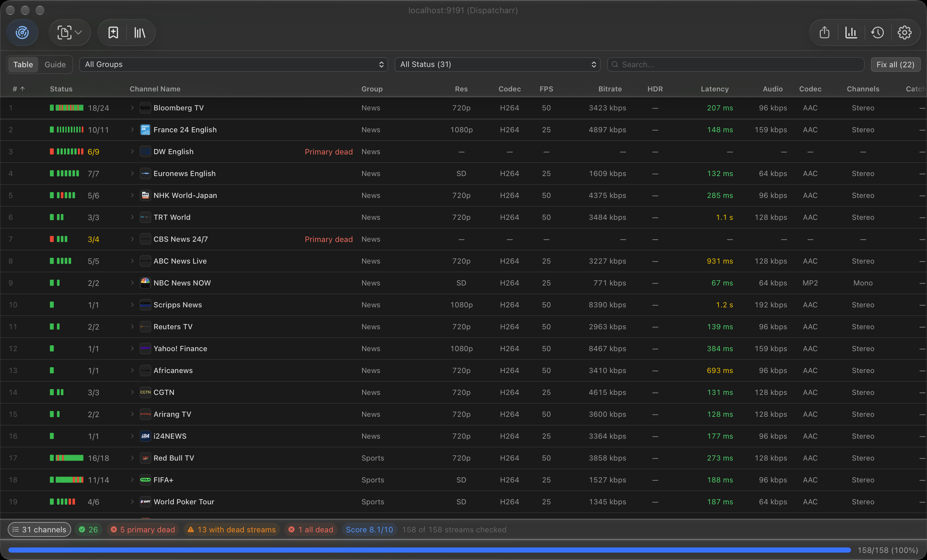
Task: Open the library books icon
Action: tap(140, 33)
